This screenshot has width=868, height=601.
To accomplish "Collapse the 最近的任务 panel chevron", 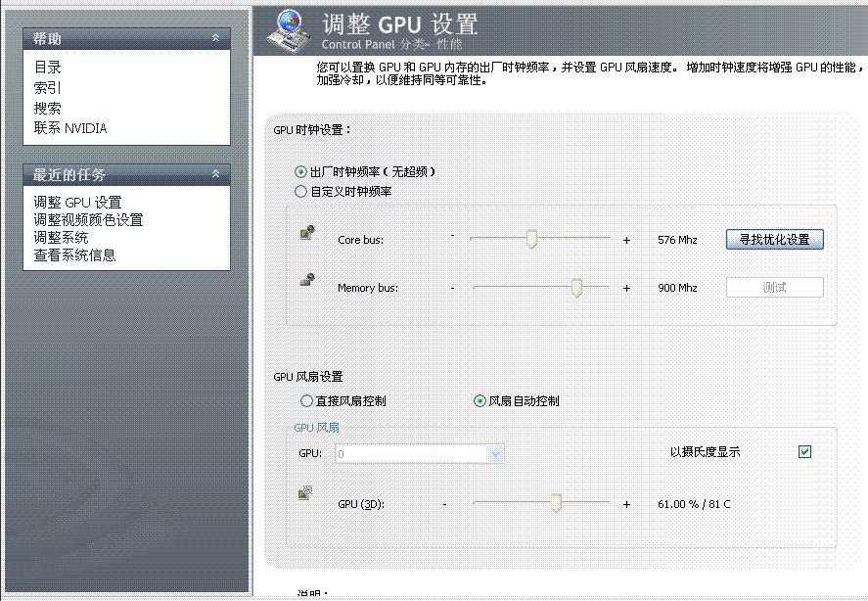I will pyautogui.click(x=216, y=174).
